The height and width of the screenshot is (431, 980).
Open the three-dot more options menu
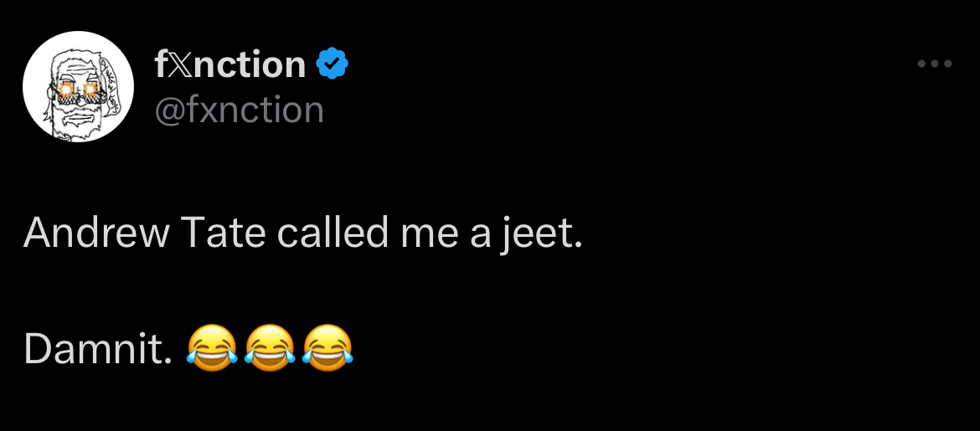click(935, 64)
